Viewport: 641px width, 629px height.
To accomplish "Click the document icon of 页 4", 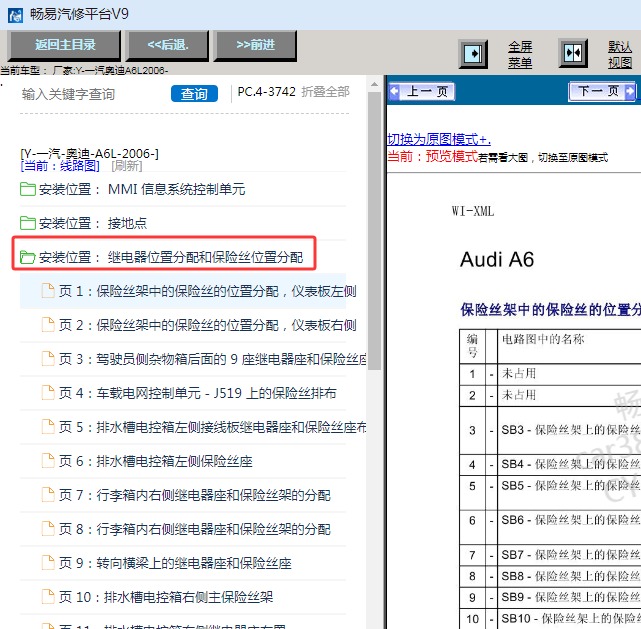I will pyautogui.click(x=48, y=392).
